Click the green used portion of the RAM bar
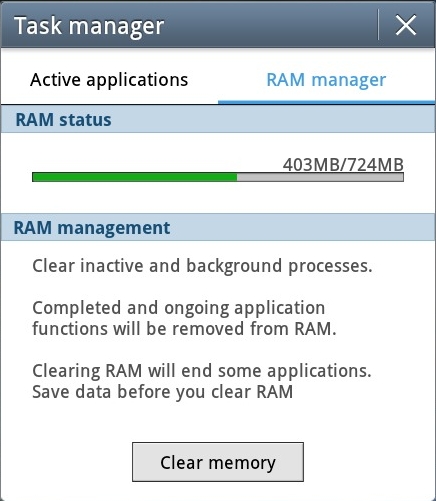 [135, 177]
